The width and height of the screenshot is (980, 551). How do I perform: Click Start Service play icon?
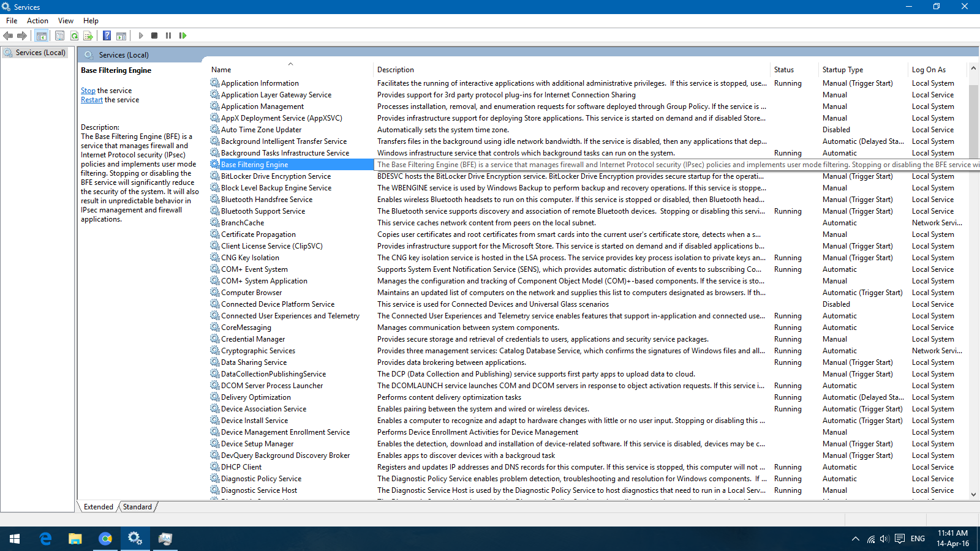click(x=141, y=36)
